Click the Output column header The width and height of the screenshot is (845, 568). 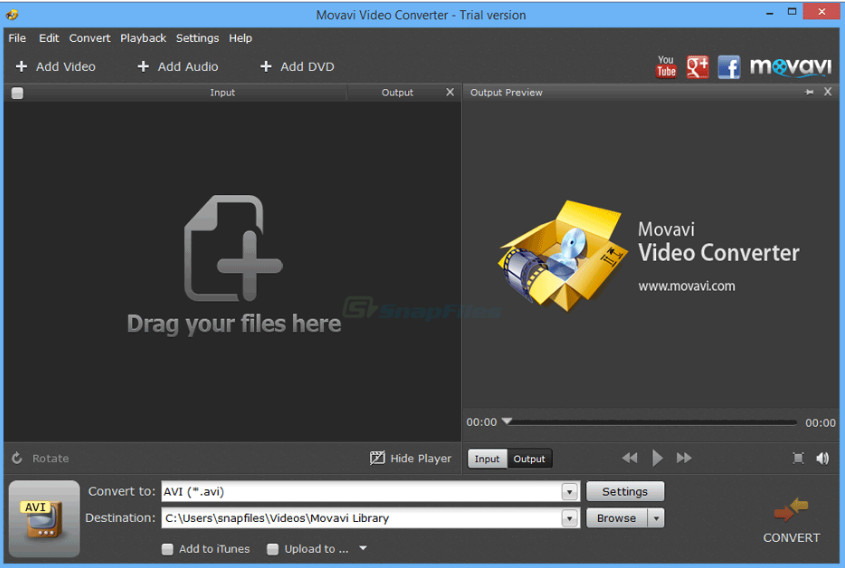click(x=397, y=92)
